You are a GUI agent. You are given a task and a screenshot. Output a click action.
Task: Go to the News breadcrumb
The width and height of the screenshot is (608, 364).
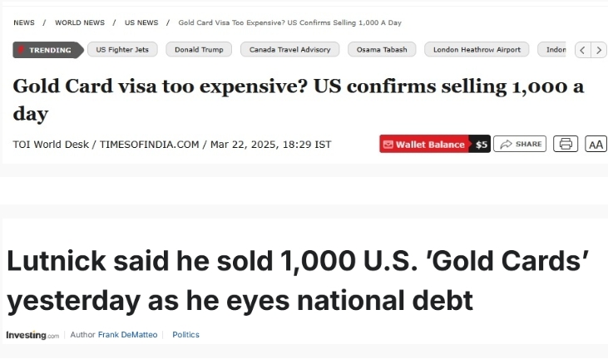(24, 22)
